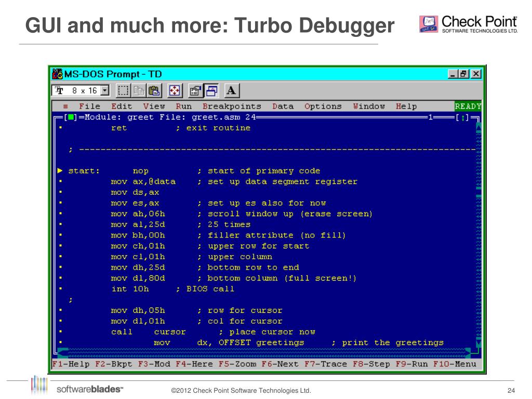Click F7-Trace in the bottom status bar
Viewport: 532px width, 399px height.
pos(326,364)
